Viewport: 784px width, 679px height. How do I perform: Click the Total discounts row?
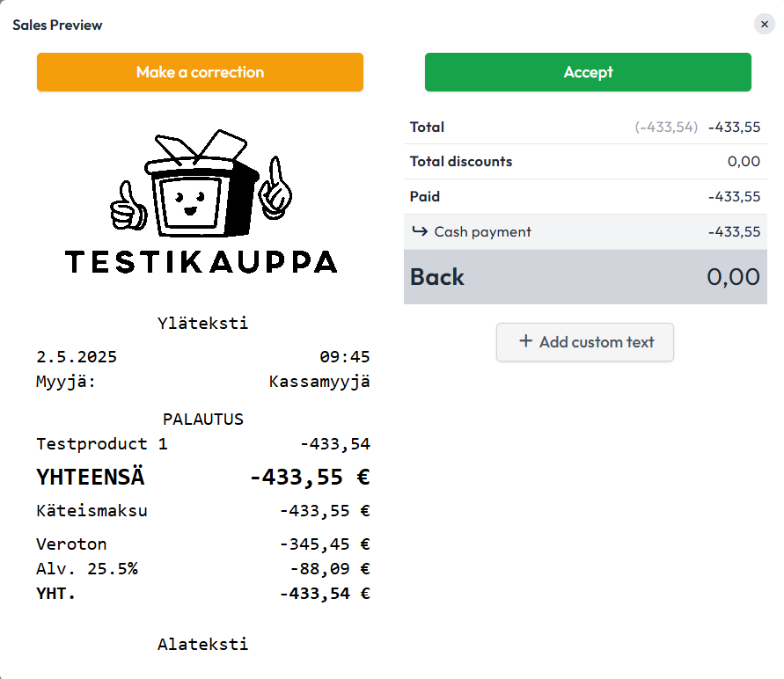click(585, 161)
